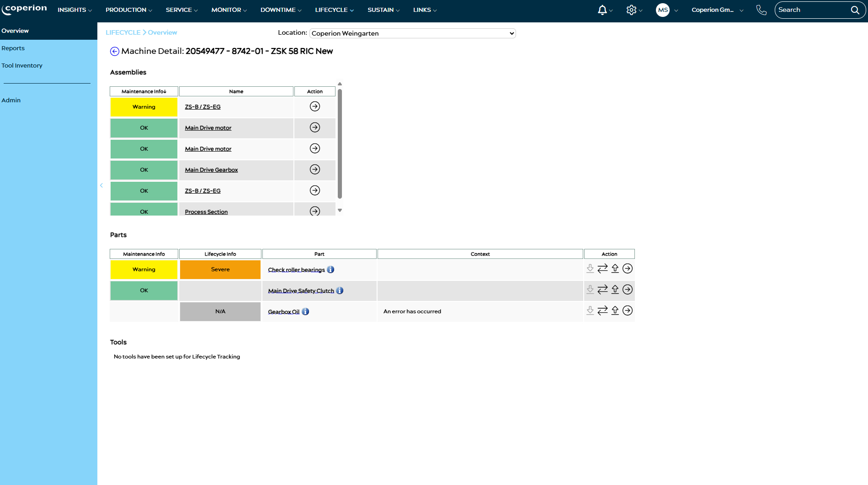Click the search magnifier icon
The height and width of the screenshot is (485, 868).
pos(855,10)
